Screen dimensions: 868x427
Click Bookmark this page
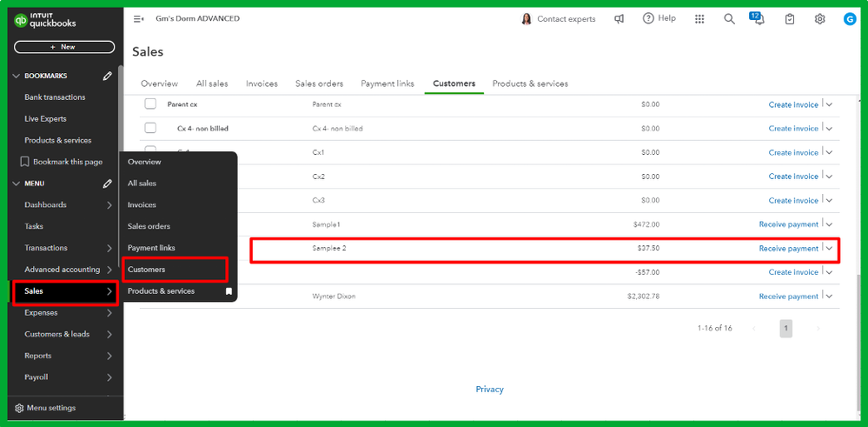click(62, 162)
